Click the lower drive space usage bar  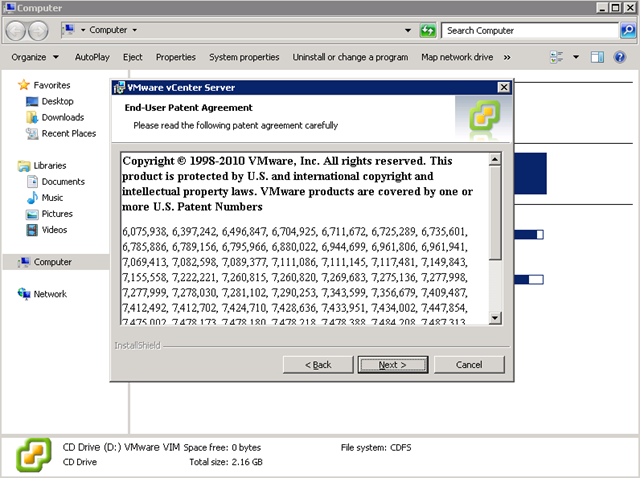(x=529, y=279)
